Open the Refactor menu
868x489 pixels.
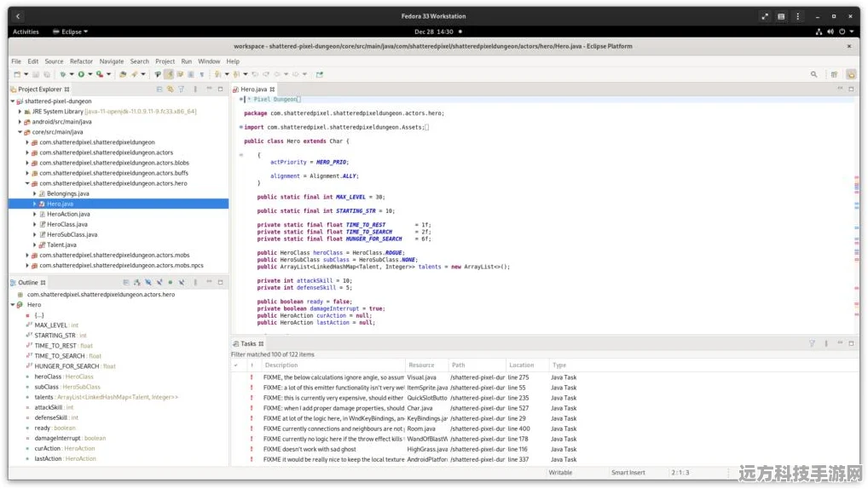[x=81, y=61]
